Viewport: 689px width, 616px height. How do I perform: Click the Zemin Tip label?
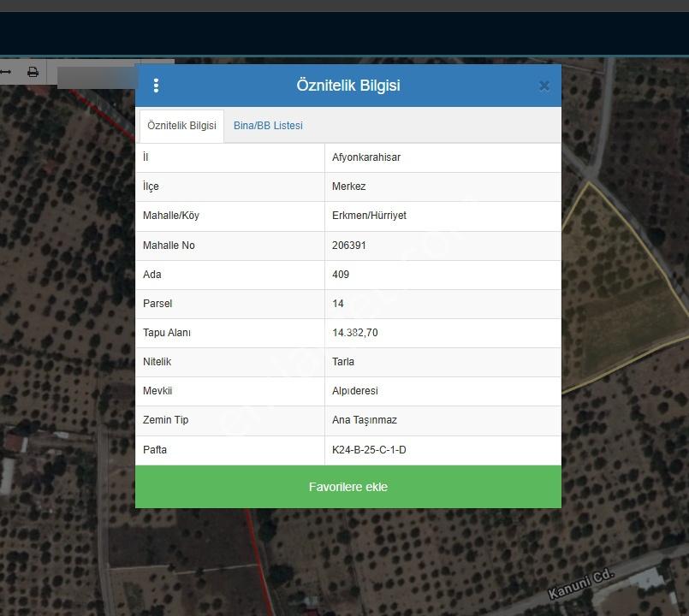tap(166, 420)
